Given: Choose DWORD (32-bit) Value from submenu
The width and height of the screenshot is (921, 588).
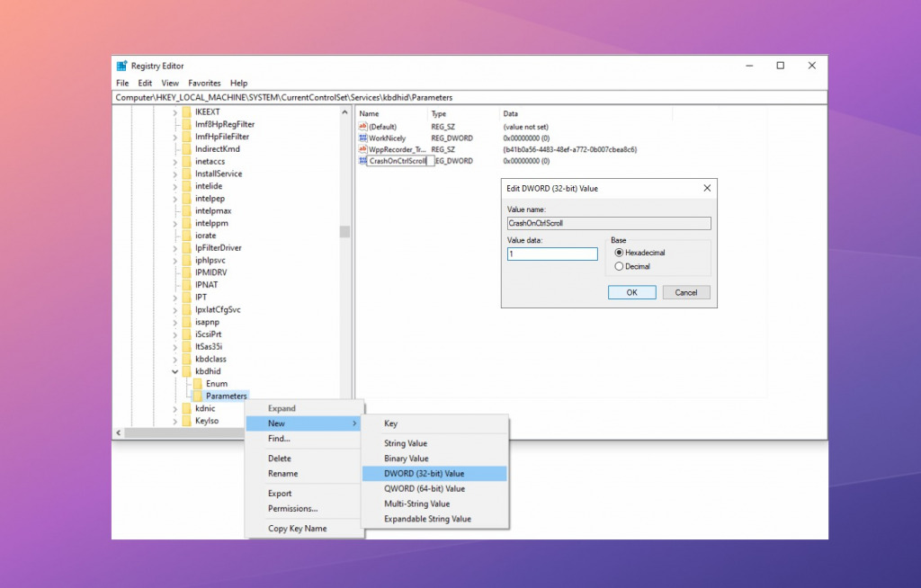Looking at the screenshot, I should pos(434,474).
